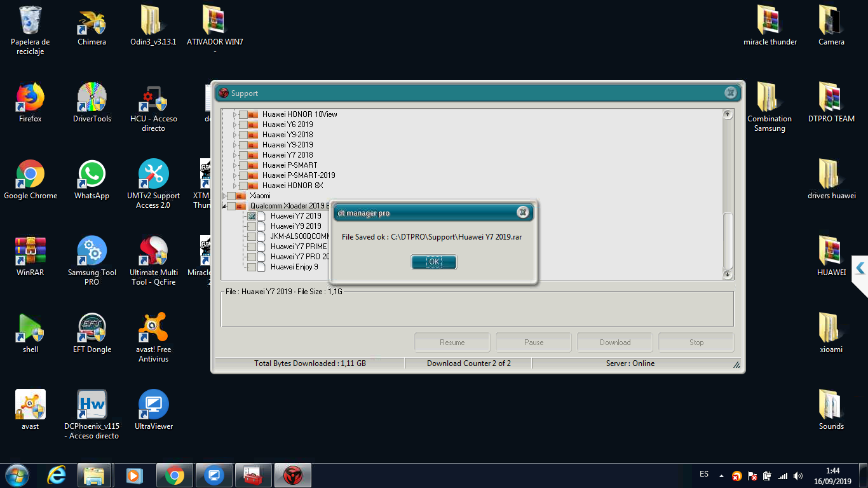Viewport: 868px width, 488px height.
Task: Check the Huawei Y9-2018 checkbox
Action: point(243,135)
